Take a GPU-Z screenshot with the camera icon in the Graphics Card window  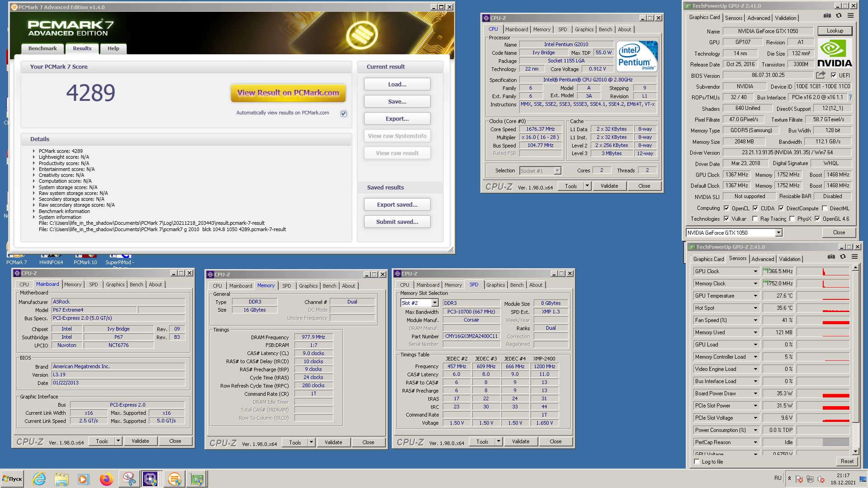coord(827,16)
